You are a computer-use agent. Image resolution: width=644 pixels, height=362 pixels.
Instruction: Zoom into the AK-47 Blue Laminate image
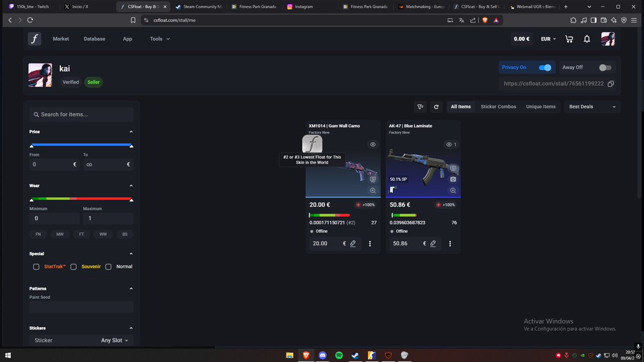453,190
